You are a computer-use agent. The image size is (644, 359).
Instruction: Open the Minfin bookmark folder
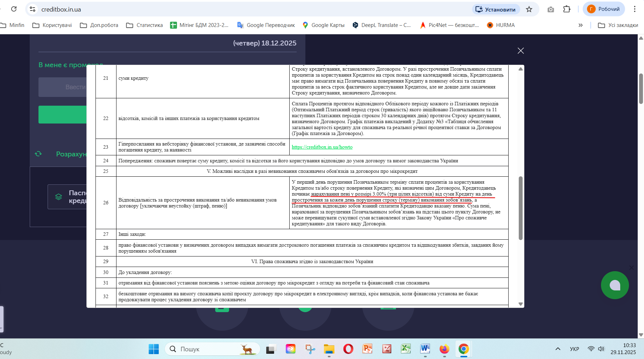[x=13, y=25]
